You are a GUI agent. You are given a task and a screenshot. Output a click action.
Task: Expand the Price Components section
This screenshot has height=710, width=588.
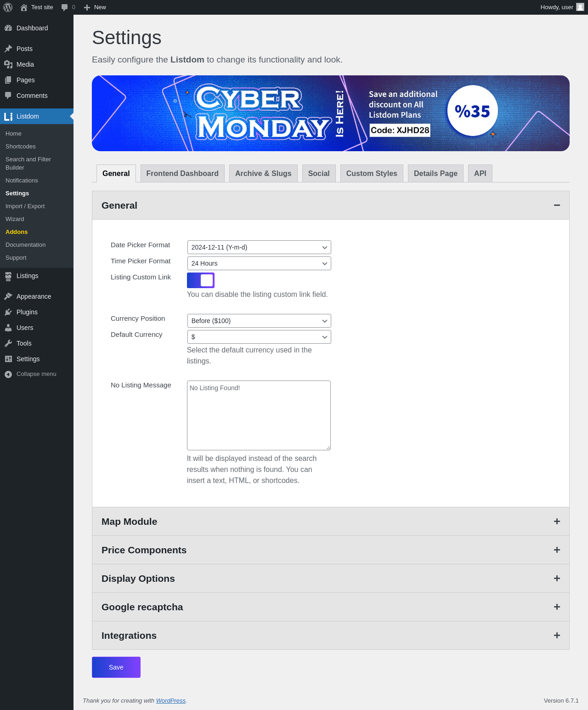331,550
